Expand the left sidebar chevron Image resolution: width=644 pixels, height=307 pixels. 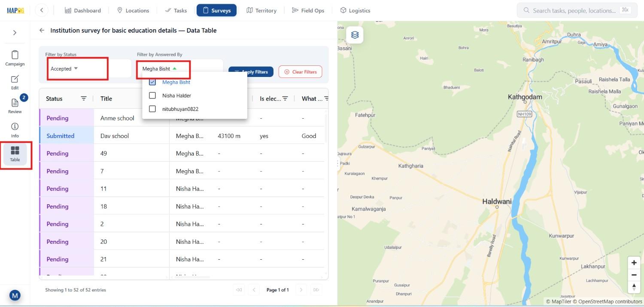15,33
